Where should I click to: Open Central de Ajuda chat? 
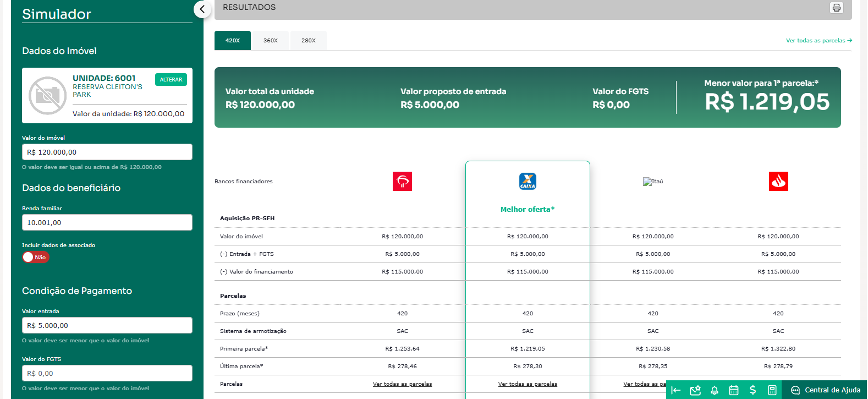825,390
